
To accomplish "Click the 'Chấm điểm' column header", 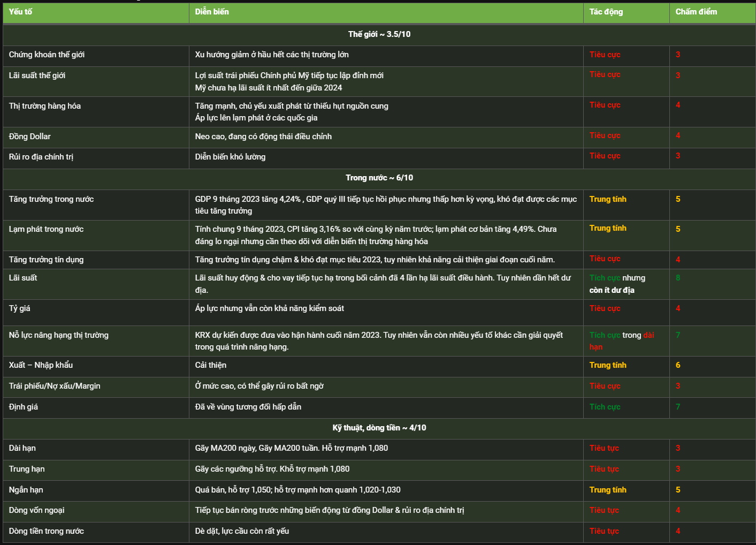I will (712, 12).
